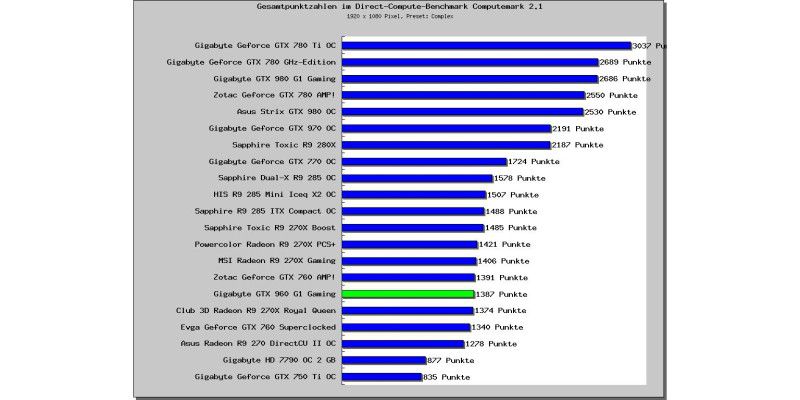
Task: Click the value '2550 Punkte'
Action: pos(612,95)
